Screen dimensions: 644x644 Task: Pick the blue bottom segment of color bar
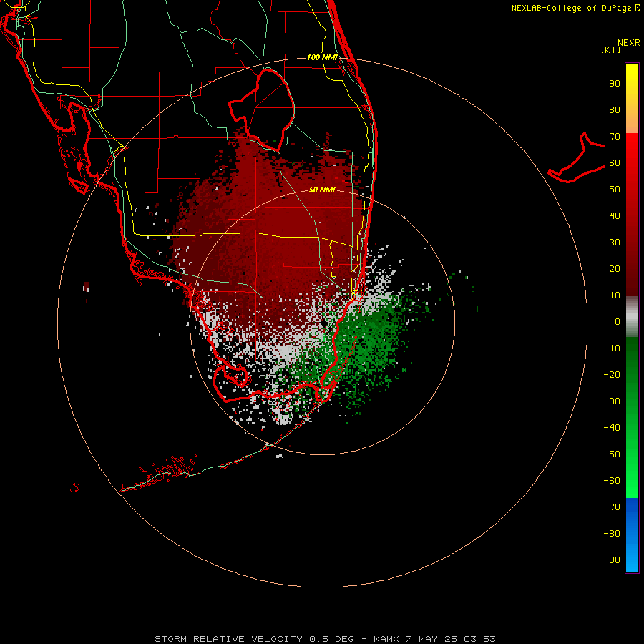632,535
